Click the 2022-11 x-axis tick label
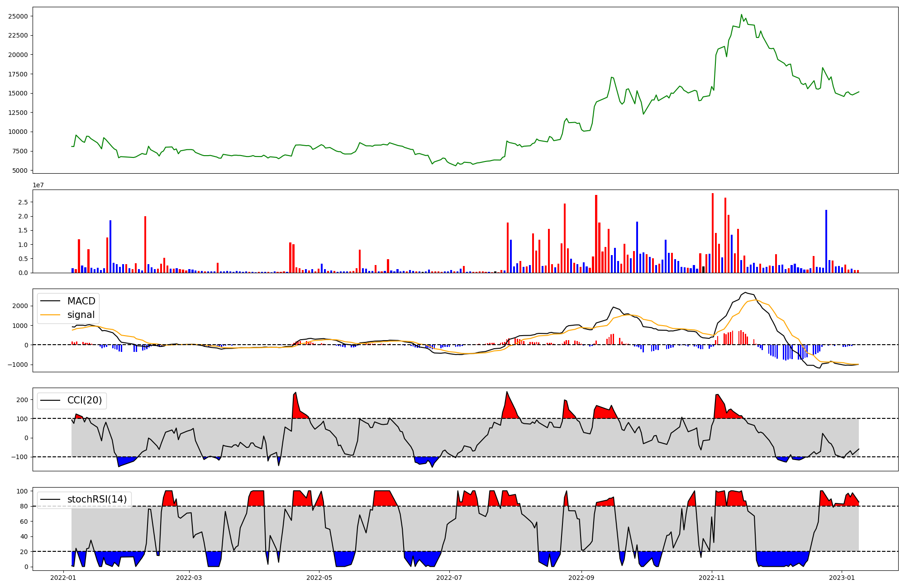Image resolution: width=905 pixels, height=588 pixels. [712, 577]
